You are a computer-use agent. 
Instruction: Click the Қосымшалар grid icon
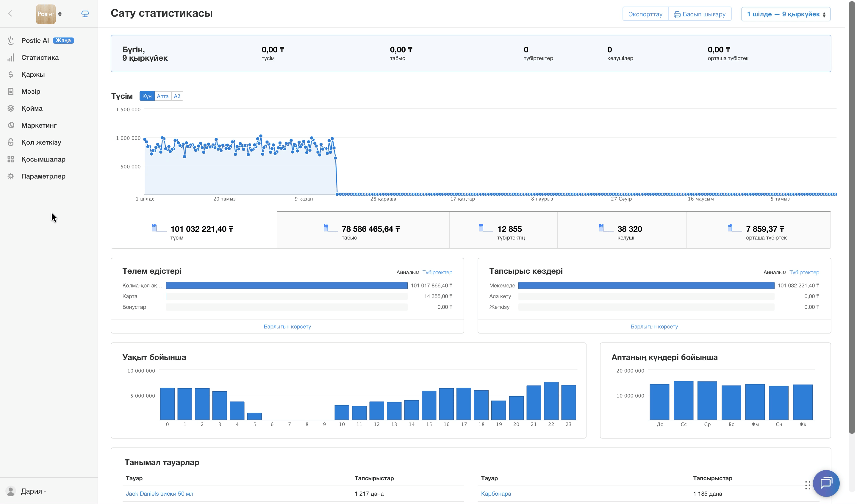pyautogui.click(x=11, y=159)
